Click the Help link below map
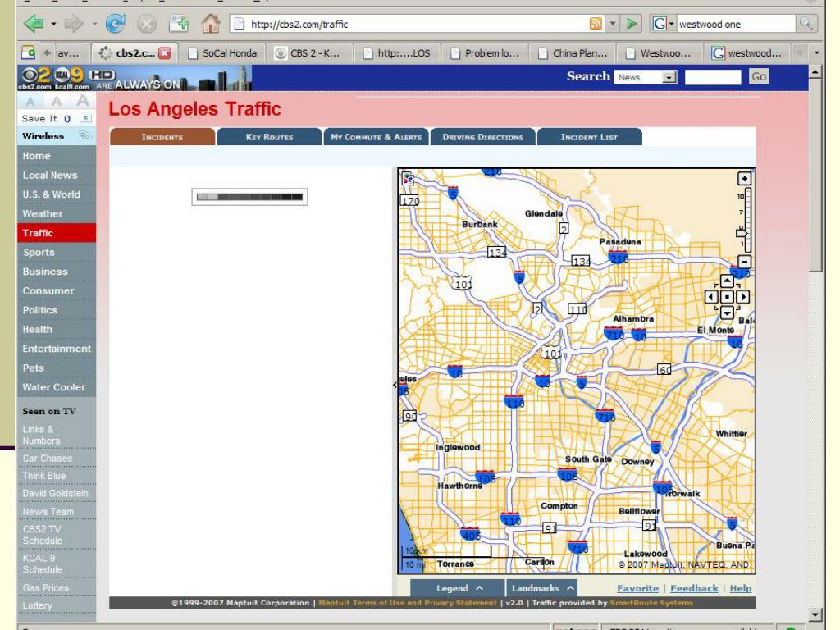This screenshot has height=630, width=840. point(741,588)
